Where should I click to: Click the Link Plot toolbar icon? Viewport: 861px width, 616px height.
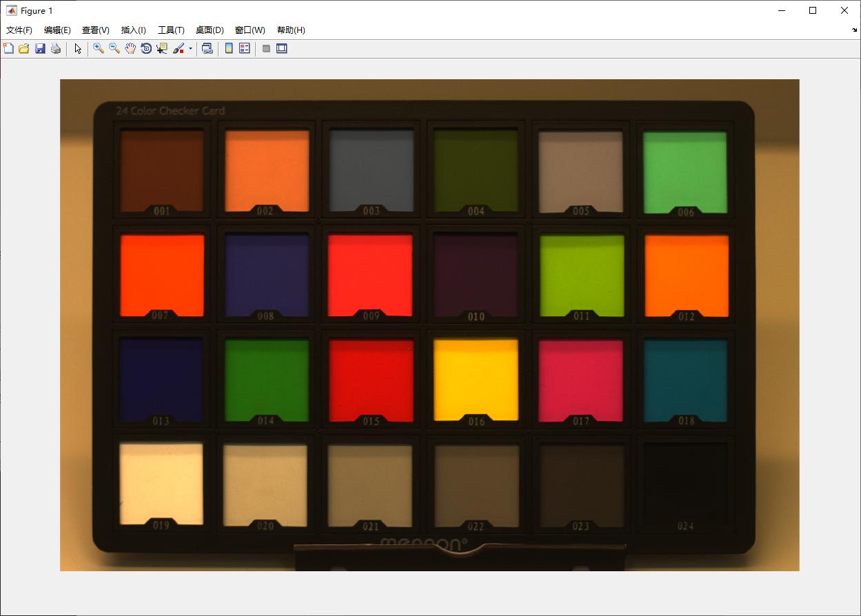[x=207, y=48]
